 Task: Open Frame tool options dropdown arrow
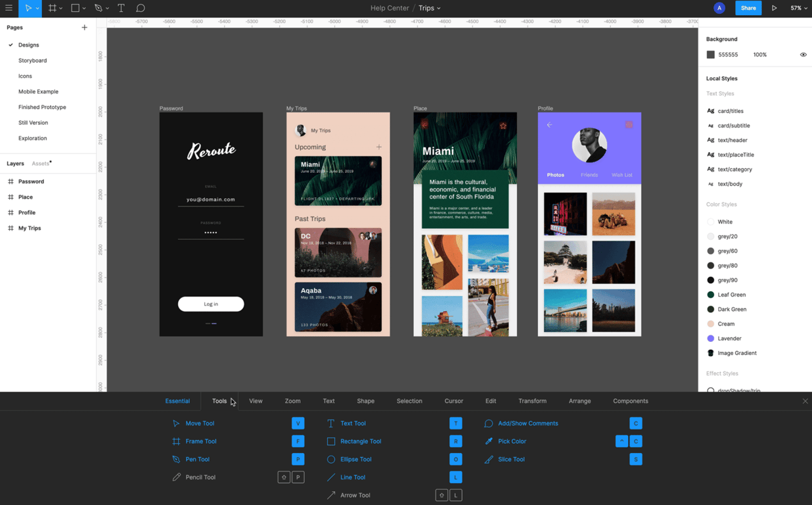[61, 9]
